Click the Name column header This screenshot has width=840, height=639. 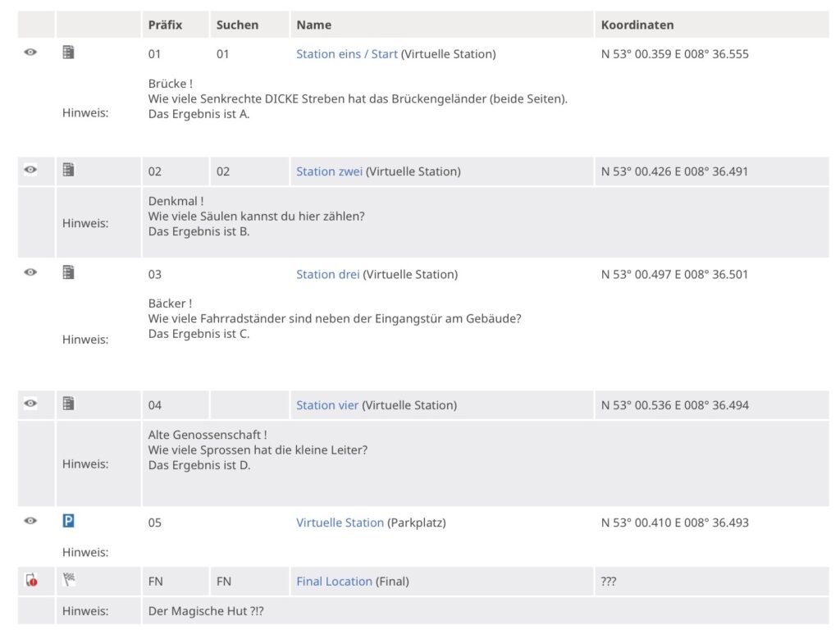click(x=314, y=25)
